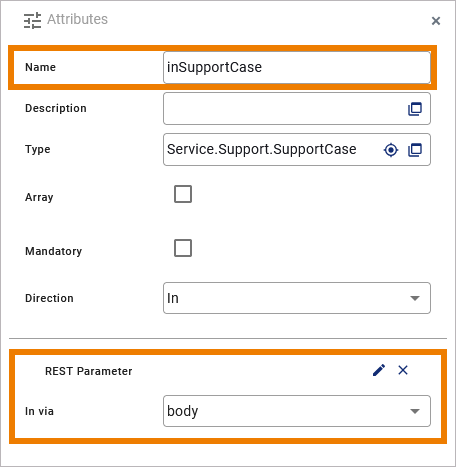Open the Type selection window icon
Screen dimensions: 456x467
point(415,150)
